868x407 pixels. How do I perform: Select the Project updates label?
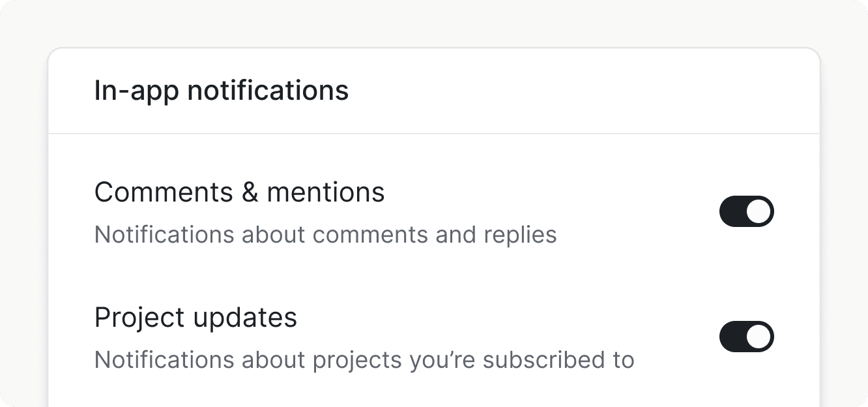(195, 317)
